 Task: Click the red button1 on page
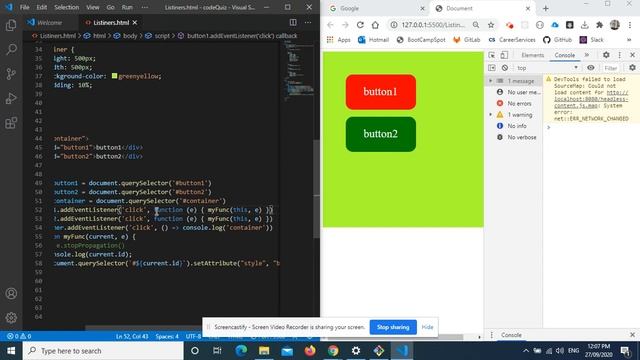380,92
